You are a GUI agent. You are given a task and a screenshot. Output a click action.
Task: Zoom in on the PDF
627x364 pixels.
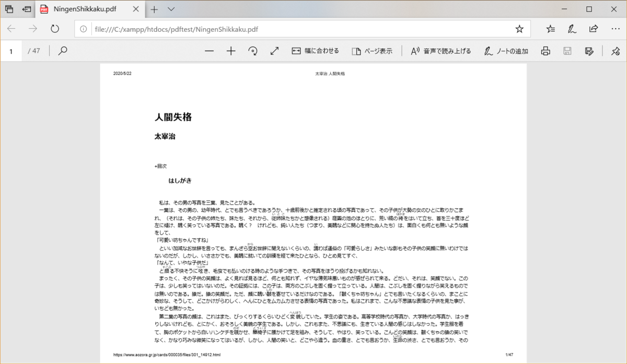tap(231, 51)
